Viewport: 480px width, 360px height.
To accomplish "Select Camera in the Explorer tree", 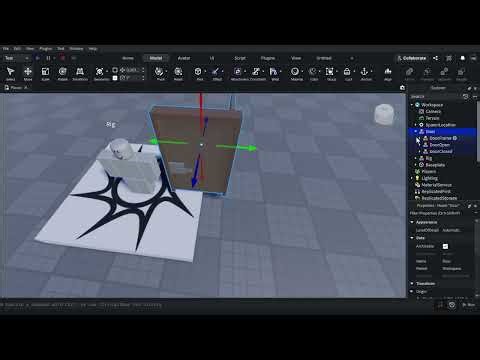I will click(x=433, y=111).
